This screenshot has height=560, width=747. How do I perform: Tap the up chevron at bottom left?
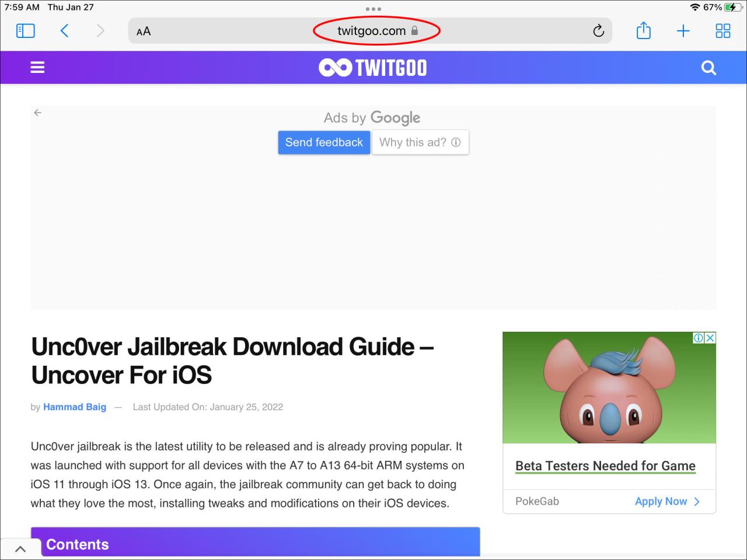[20, 549]
